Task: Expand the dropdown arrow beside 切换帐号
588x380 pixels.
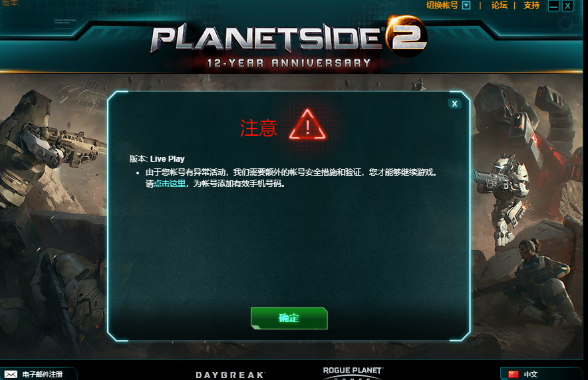Action: point(466,5)
